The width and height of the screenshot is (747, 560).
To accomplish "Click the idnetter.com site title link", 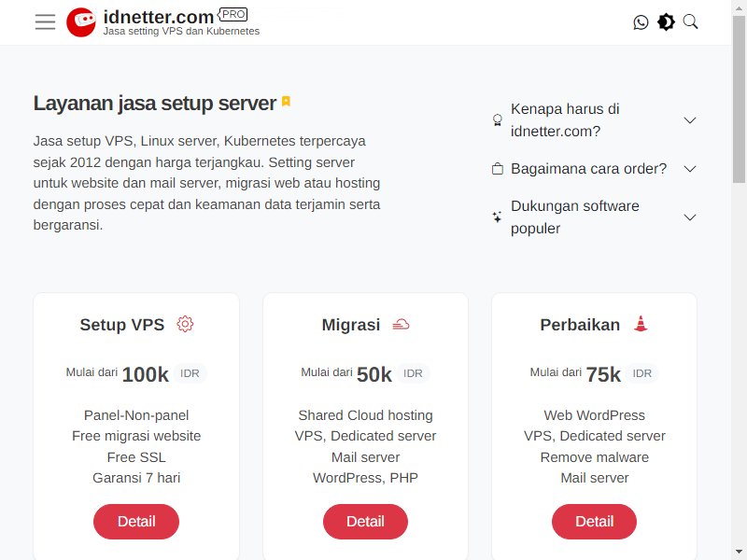I will click(159, 17).
